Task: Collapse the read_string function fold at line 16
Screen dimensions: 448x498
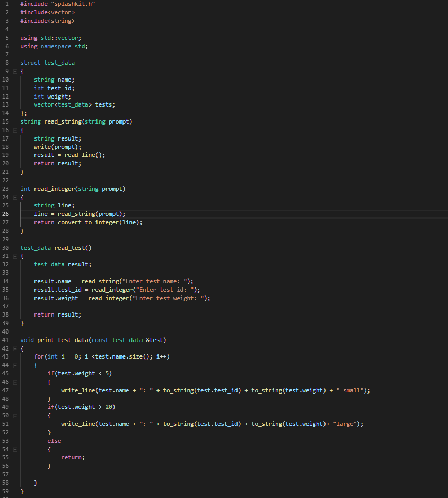Action: tap(15, 130)
